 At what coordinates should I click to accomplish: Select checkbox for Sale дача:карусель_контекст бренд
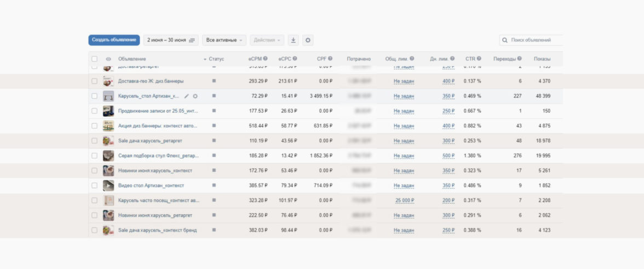(94, 230)
